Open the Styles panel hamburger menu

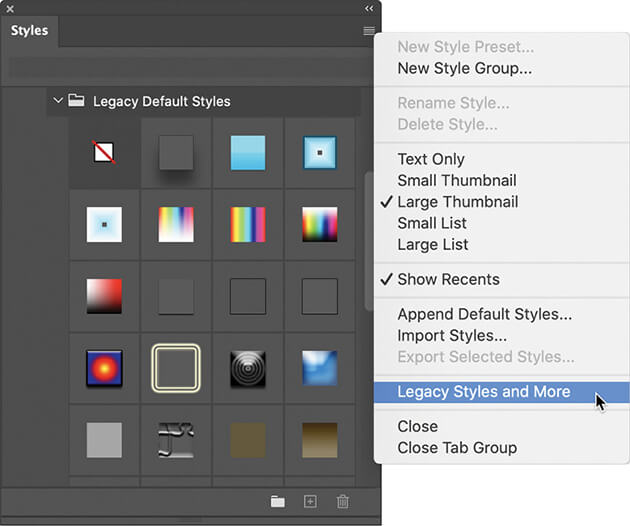point(369,32)
